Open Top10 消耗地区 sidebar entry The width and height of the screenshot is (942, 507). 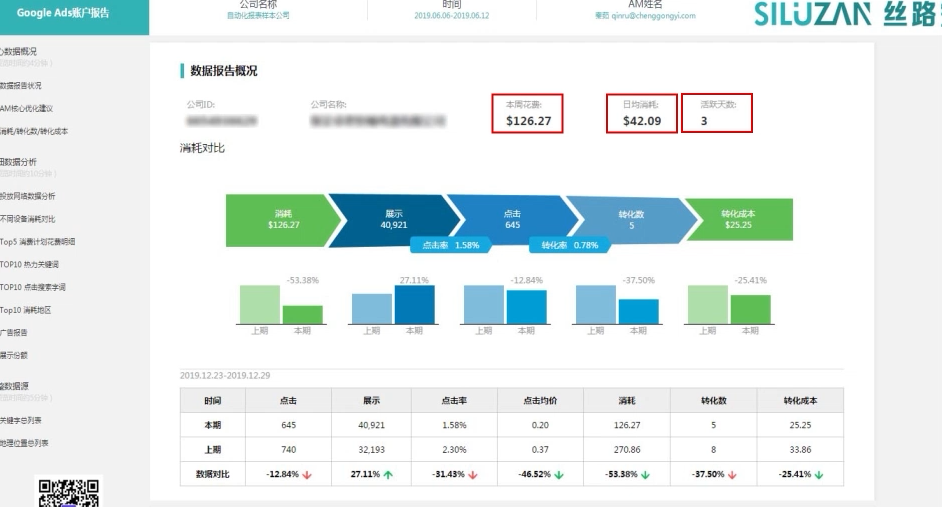26,310
